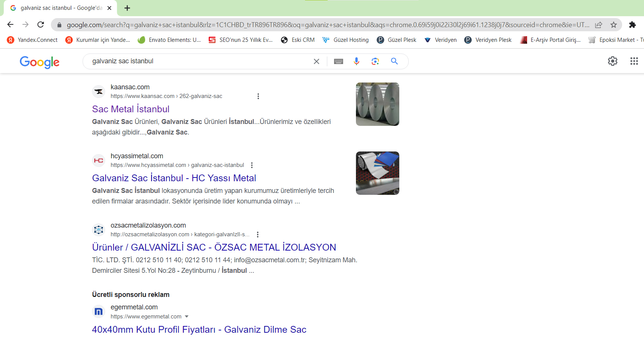
Task: Open the SEO'nun 25 Yıllık Ev... bookmark
Action: click(241, 40)
